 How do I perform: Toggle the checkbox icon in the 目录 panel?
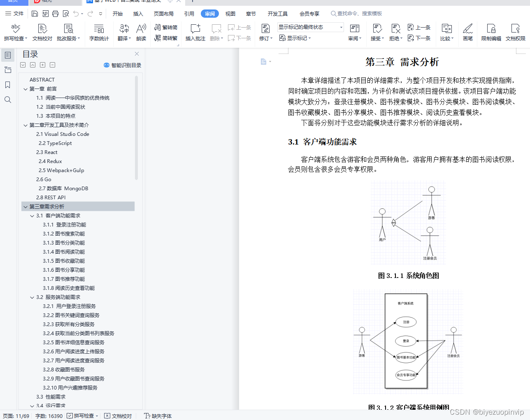click(23, 65)
